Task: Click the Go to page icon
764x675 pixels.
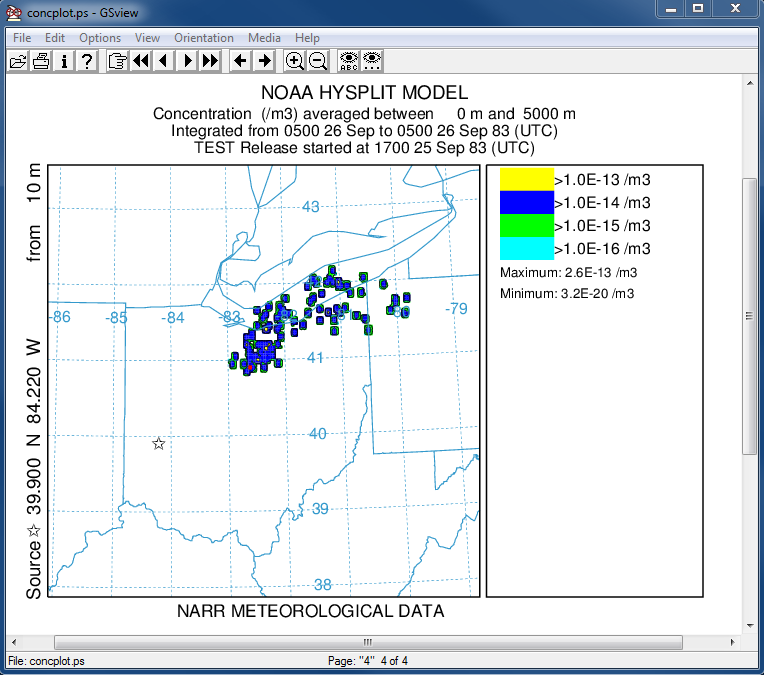Action: pos(117,61)
